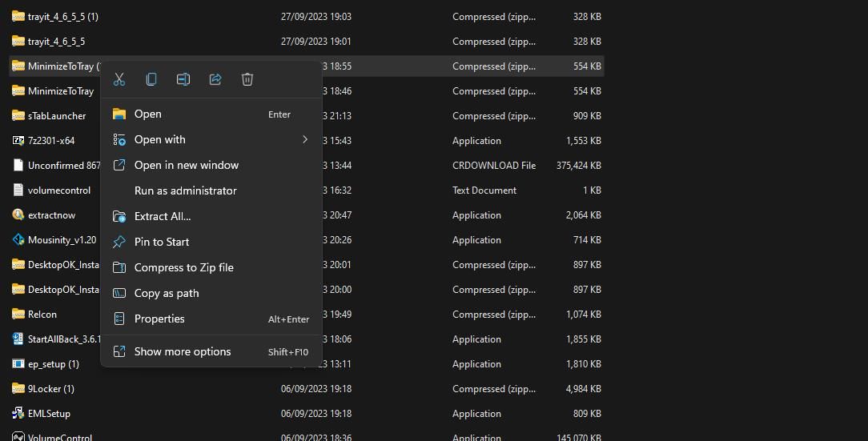
Task: Click the Cut scissors icon
Action: pyautogui.click(x=119, y=79)
